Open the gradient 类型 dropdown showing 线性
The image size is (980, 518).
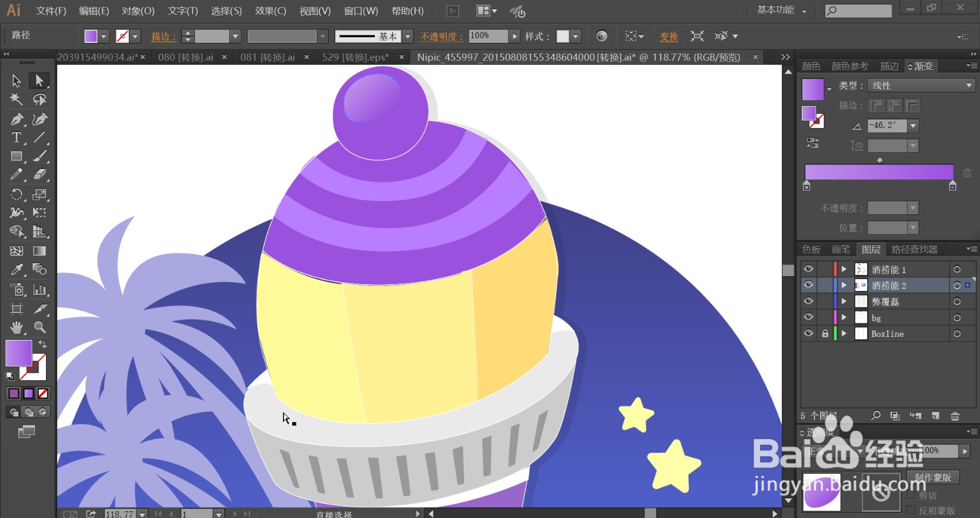click(x=921, y=85)
